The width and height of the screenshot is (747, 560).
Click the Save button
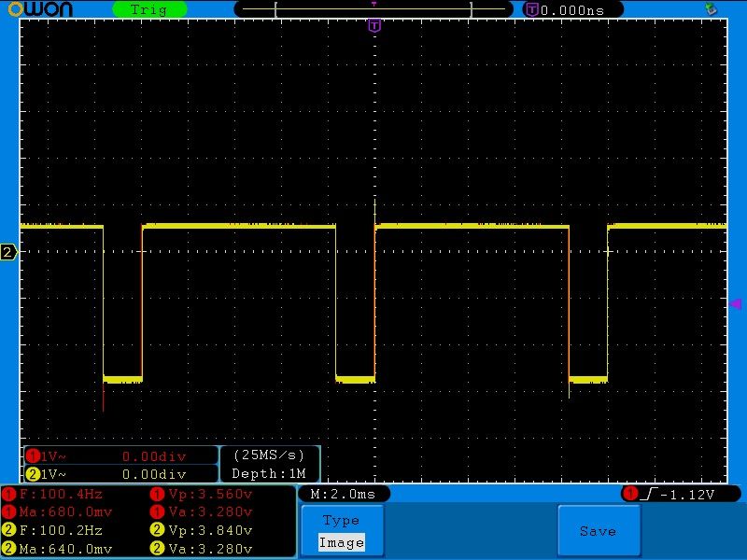click(599, 531)
